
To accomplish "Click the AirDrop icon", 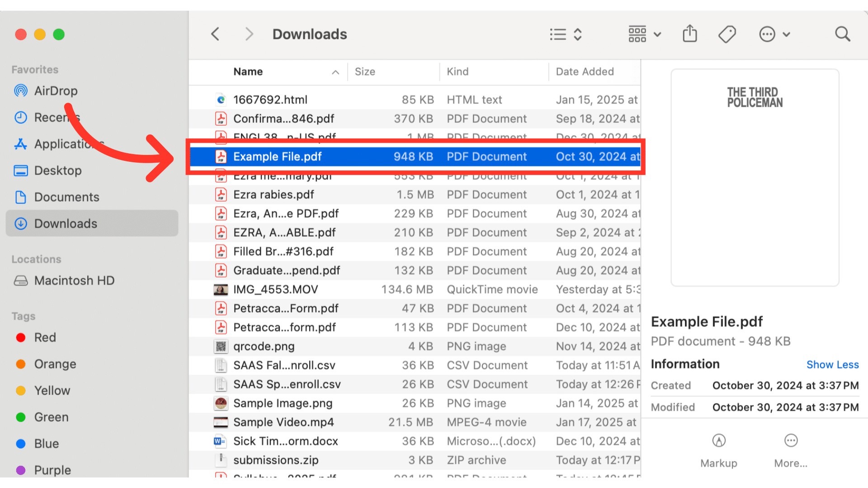I will (21, 91).
